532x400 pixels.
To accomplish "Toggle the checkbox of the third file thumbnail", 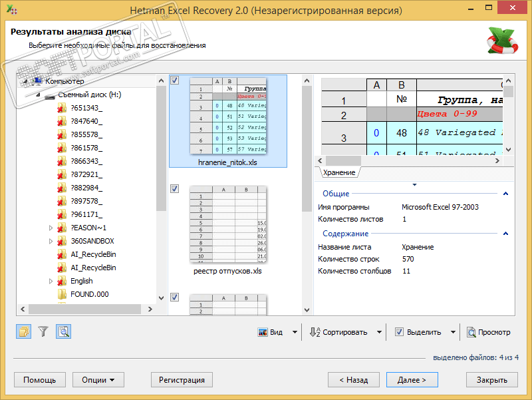I will click(174, 297).
